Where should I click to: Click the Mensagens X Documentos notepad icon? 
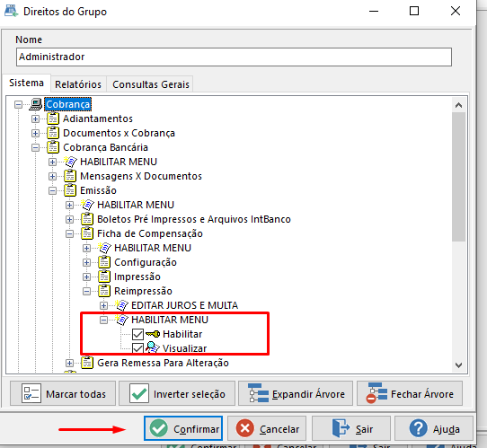(70, 176)
